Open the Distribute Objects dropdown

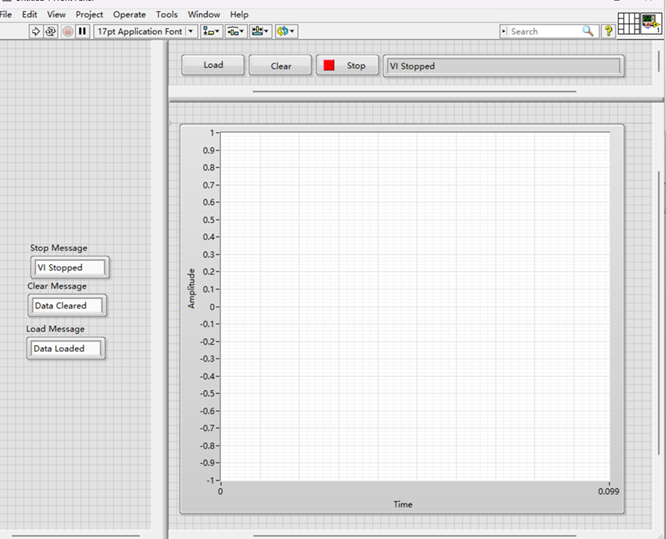(x=236, y=32)
